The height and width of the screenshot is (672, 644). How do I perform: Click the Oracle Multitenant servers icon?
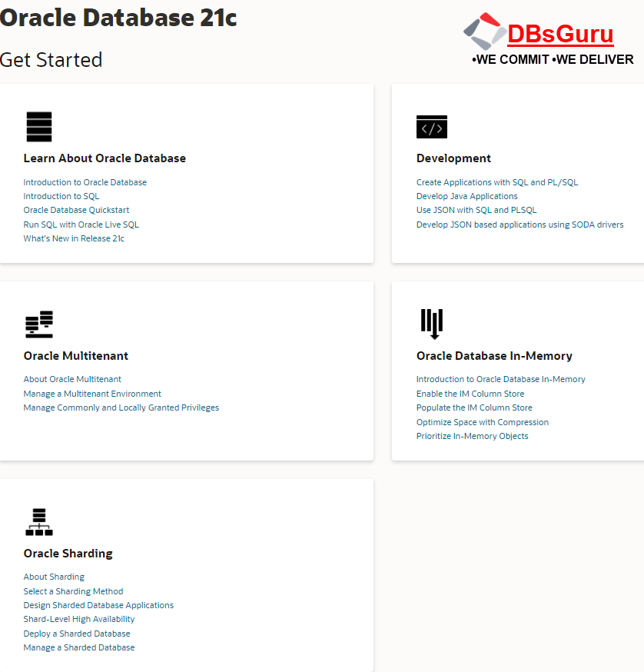38,324
